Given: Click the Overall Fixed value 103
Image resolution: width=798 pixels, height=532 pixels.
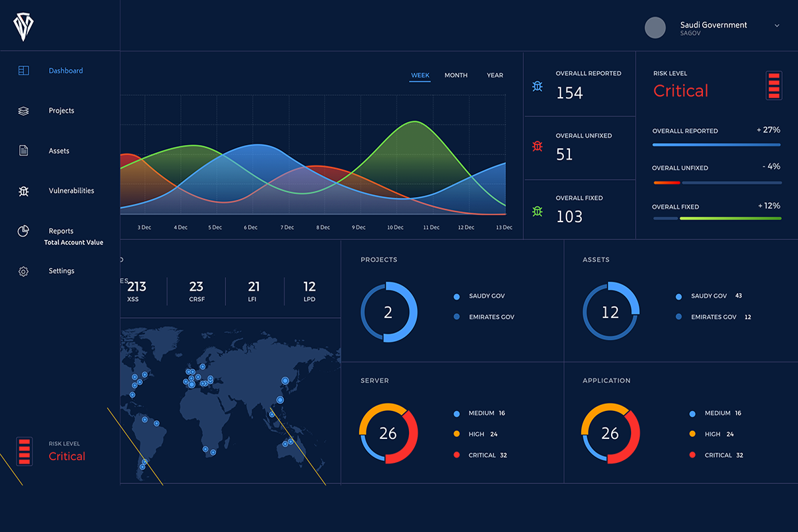Looking at the screenshot, I should (570, 217).
